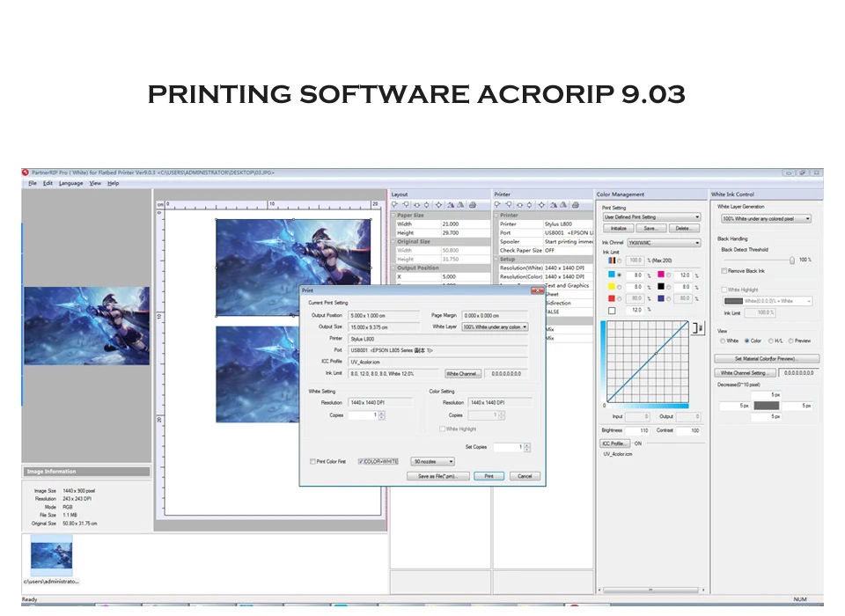Click the cyan ink color swatch

[612, 275]
